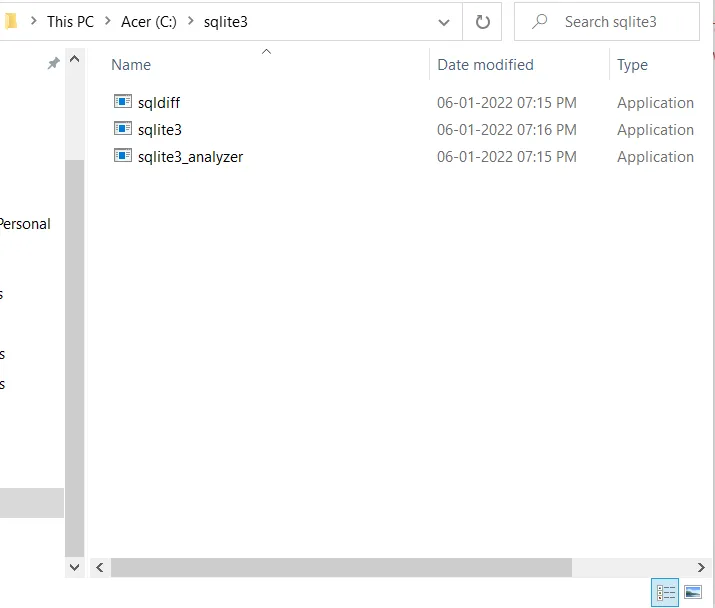Select the sqldiff file name
Viewport: 715px width, 608px height.
coord(159,103)
